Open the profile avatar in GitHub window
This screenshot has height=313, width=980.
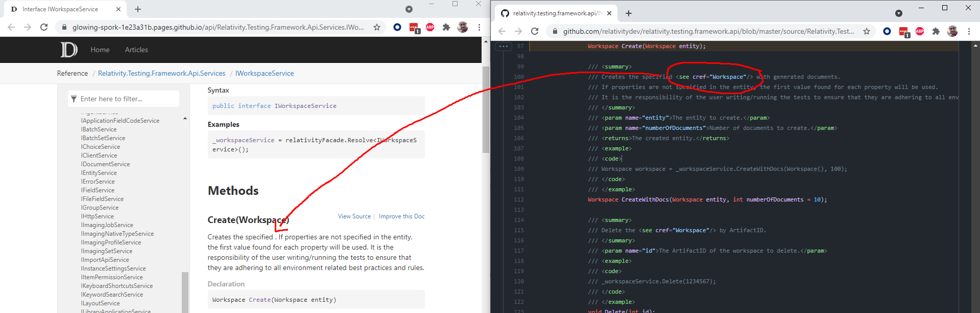pos(952,31)
